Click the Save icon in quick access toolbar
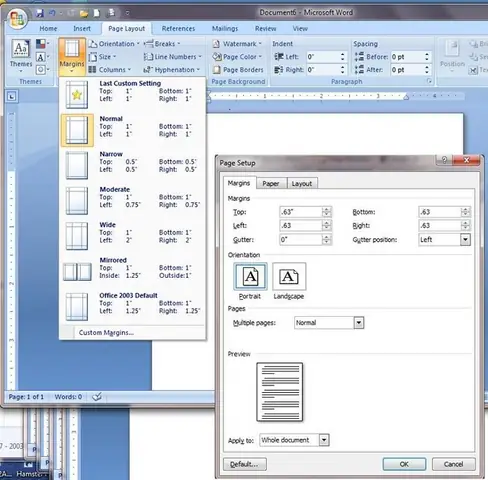Image resolution: width=488 pixels, height=480 pixels. 40,13
